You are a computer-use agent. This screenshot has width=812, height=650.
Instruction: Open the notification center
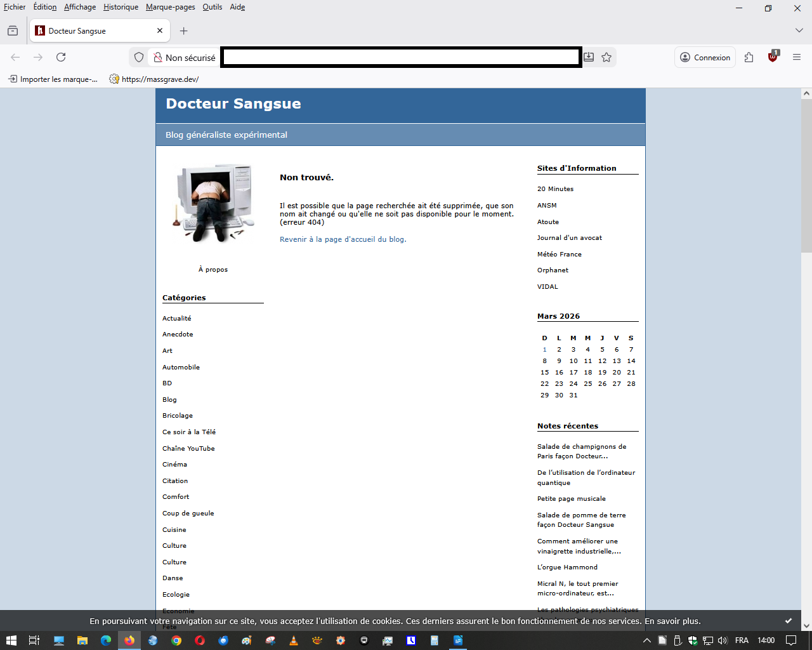click(791, 640)
